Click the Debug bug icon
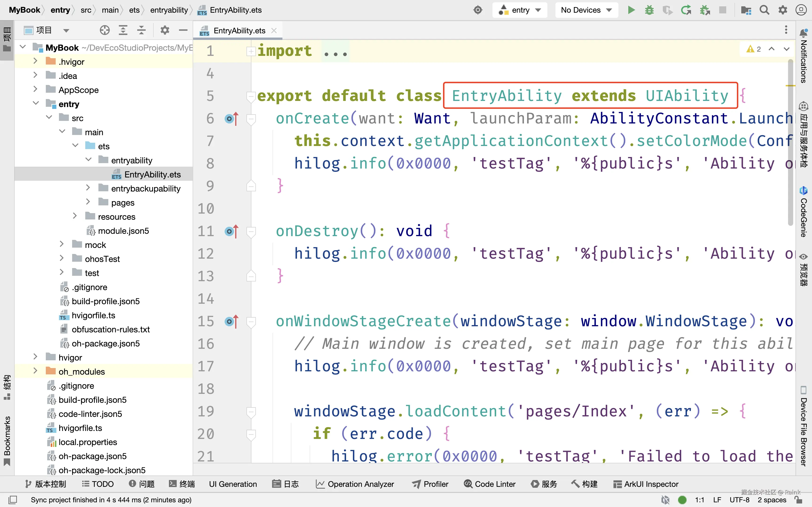The height and width of the screenshot is (507, 812). 649,10
